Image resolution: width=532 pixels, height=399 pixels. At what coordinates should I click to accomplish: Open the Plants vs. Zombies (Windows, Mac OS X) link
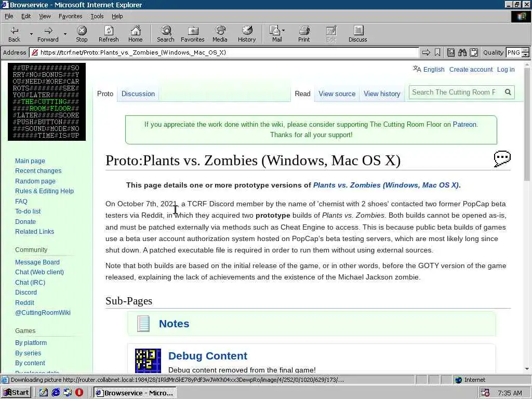coord(386,185)
